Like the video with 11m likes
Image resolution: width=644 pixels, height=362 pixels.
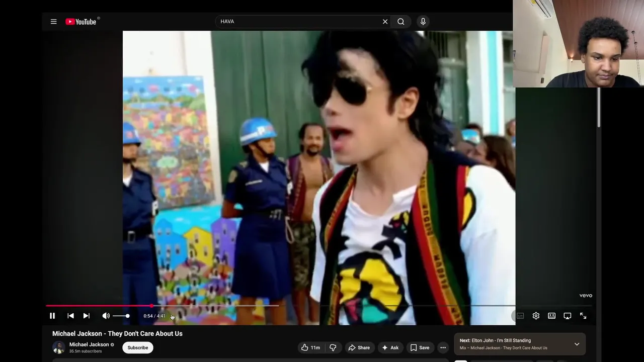310,347
